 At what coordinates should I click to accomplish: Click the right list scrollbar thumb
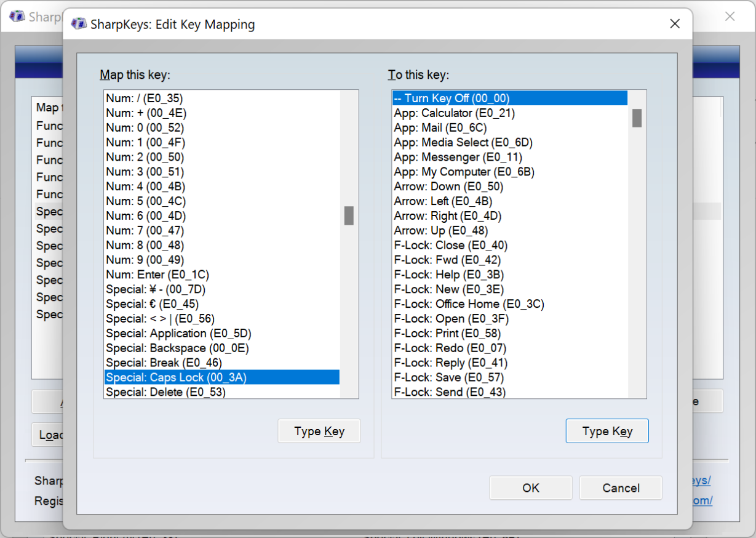[x=637, y=118]
